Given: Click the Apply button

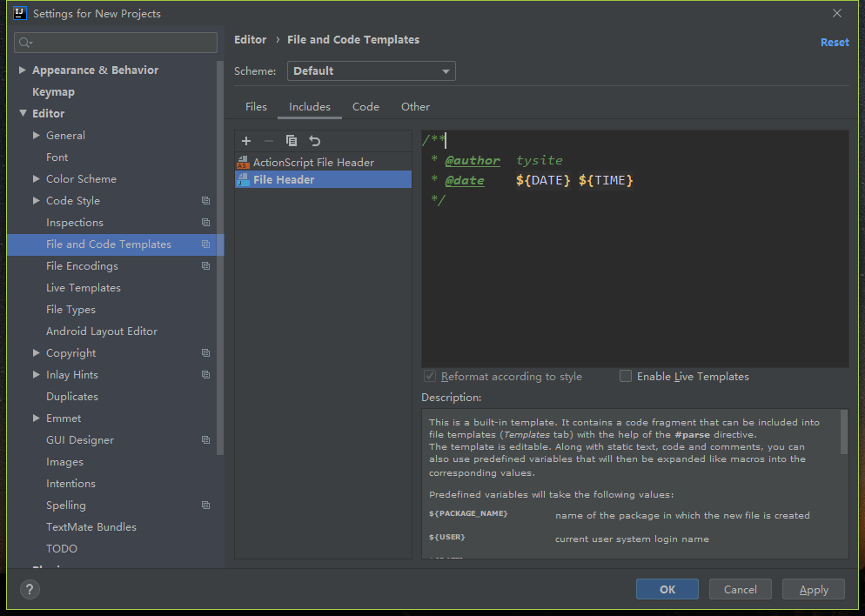Looking at the screenshot, I should coord(814,590).
